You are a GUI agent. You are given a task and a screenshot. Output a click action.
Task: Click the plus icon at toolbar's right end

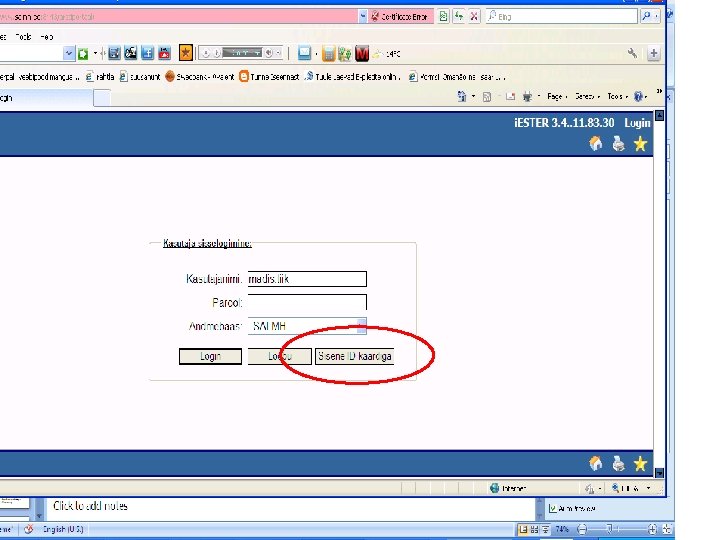tap(653, 53)
